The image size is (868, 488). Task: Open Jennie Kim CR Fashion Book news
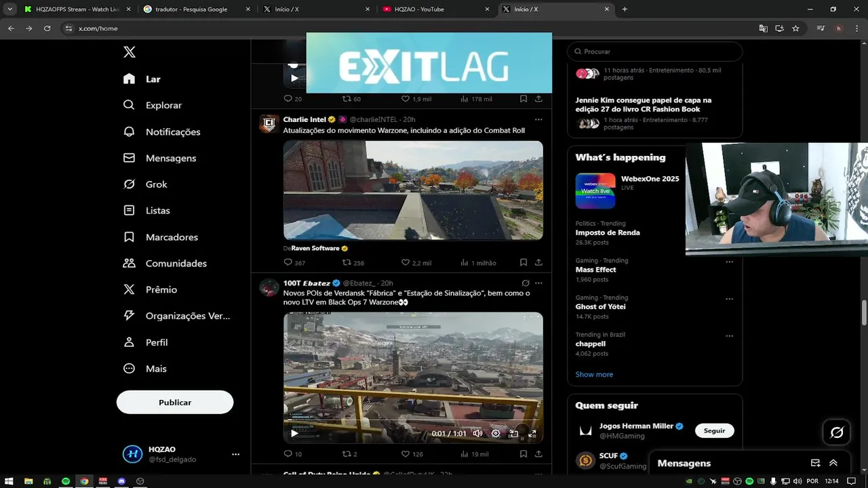[x=644, y=104]
